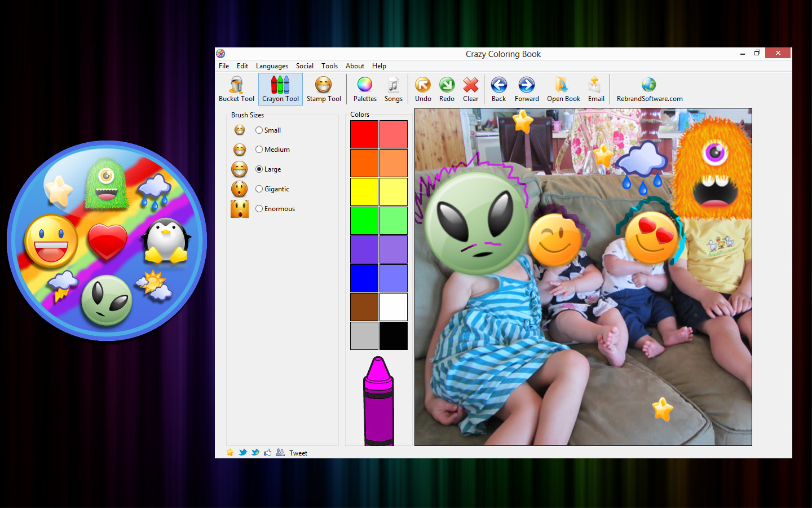Pick the pure red color swatch
The width and height of the screenshot is (812, 508).
coord(364,134)
